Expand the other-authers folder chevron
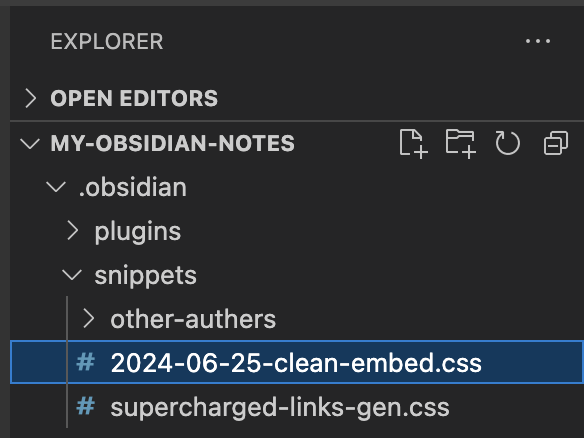This screenshot has height=438, width=584. 89,319
